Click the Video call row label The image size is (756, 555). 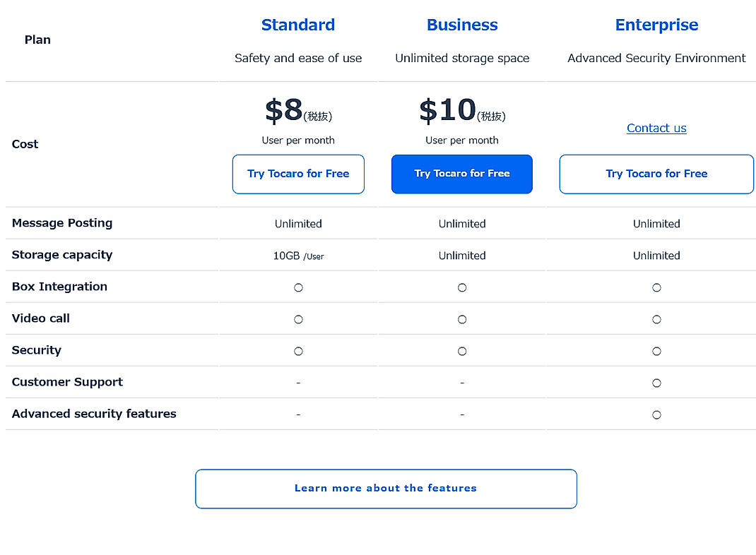(40, 318)
